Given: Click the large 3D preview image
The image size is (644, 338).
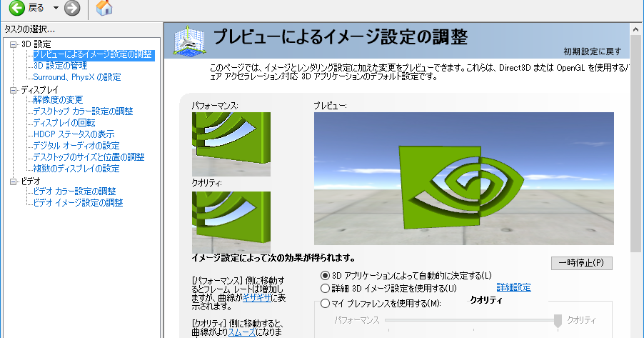Looking at the screenshot, I should (464, 179).
